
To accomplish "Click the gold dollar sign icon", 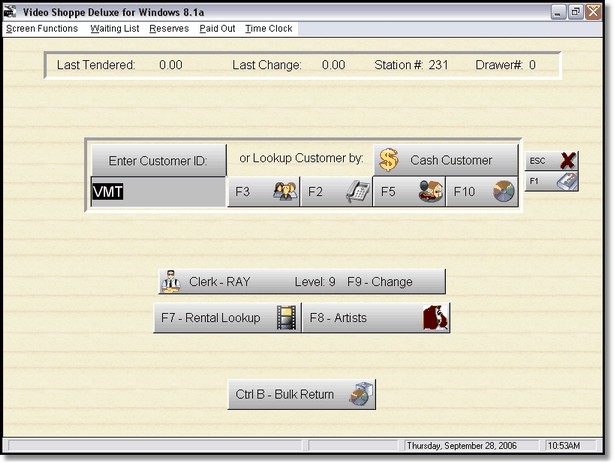I will tap(388, 160).
